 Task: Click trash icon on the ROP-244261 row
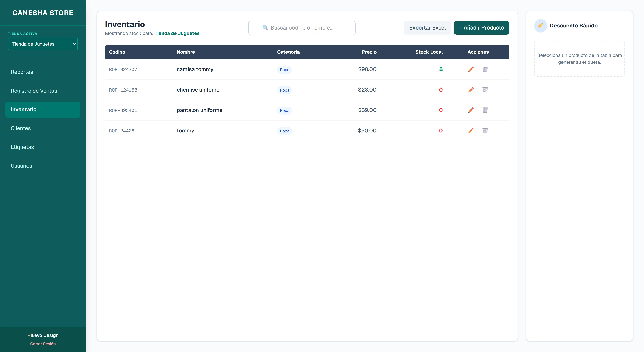[x=485, y=131]
